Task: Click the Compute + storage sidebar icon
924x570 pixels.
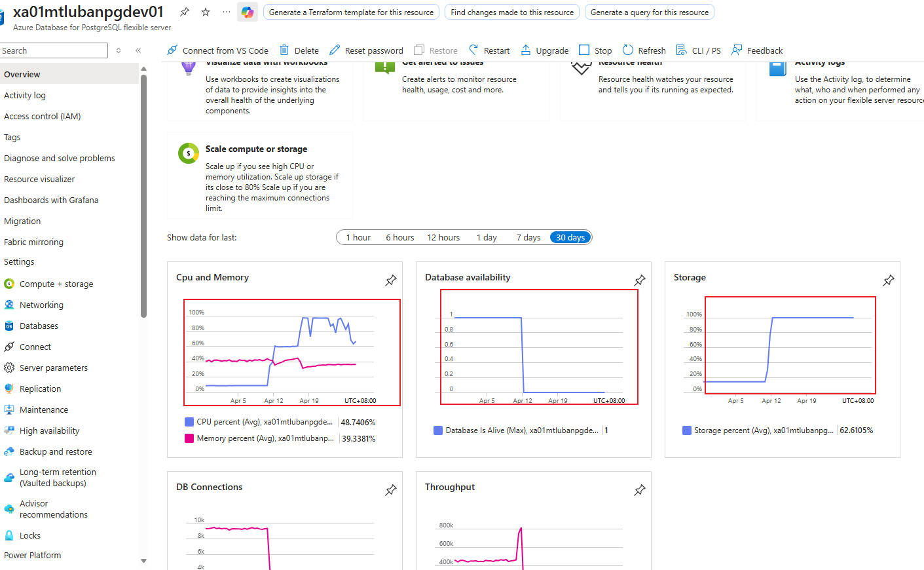Action: pos(9,284)
